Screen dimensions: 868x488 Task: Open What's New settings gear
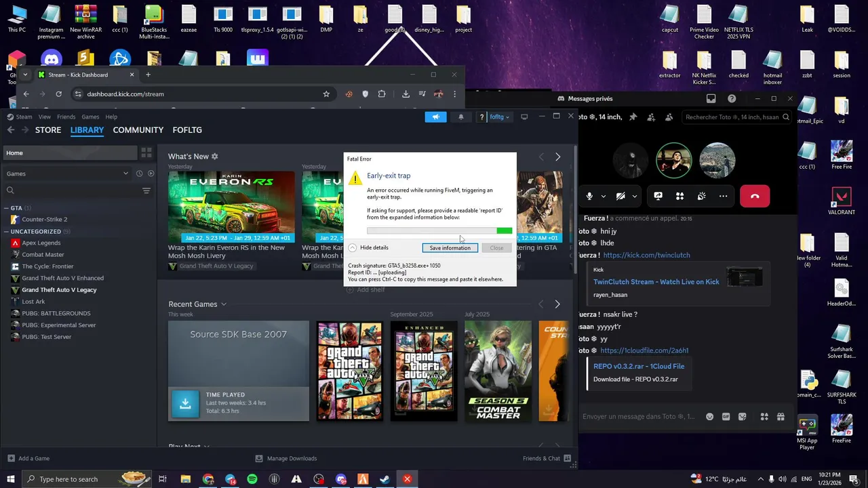(x=215, y=157)
